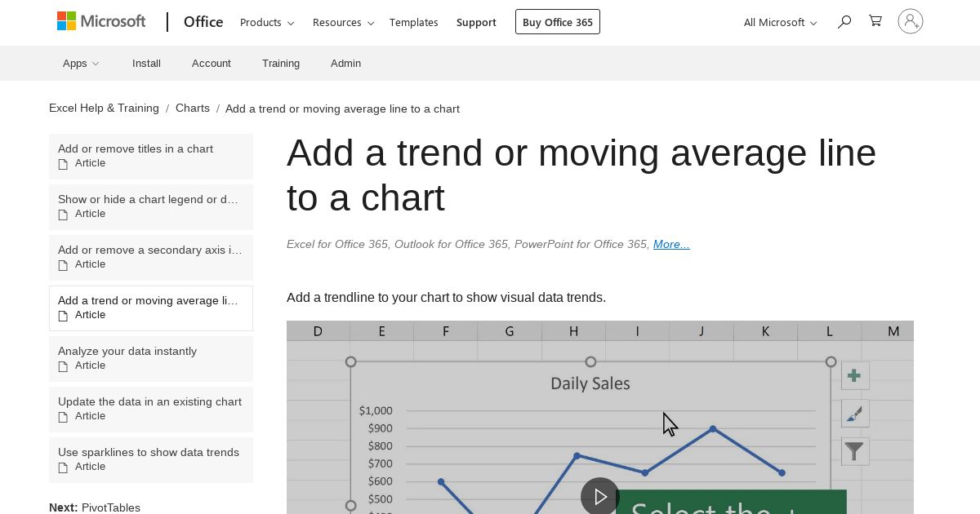This screenshot has height=514, width=980.
Task: Click the Buy Office 365 button
Action: pos(558,22)
